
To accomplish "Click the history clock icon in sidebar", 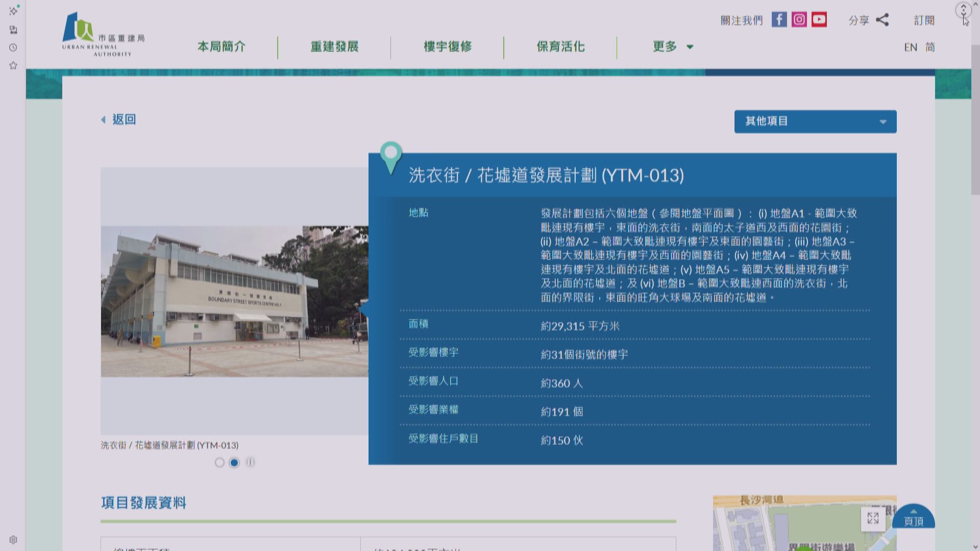I will (x=13, y=47).
